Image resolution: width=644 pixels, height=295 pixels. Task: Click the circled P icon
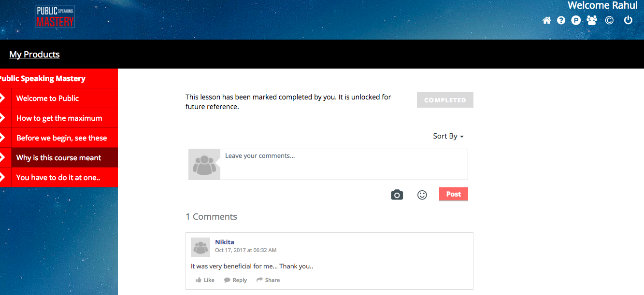point(576,20)
